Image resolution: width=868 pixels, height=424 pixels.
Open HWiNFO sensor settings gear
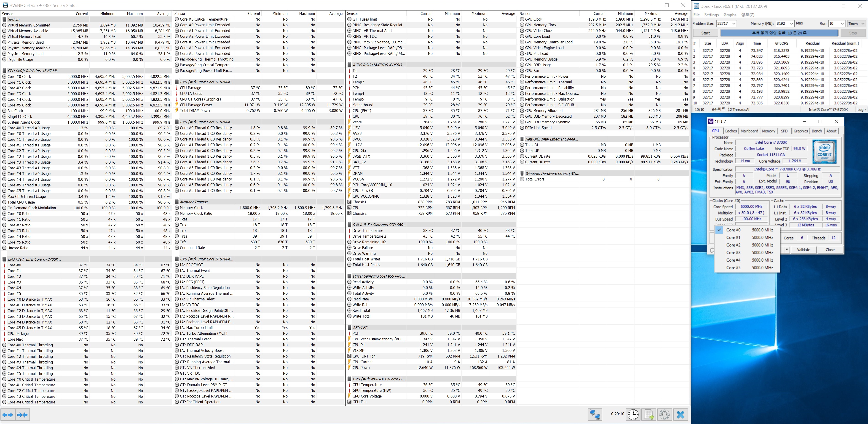click(664, 415)
